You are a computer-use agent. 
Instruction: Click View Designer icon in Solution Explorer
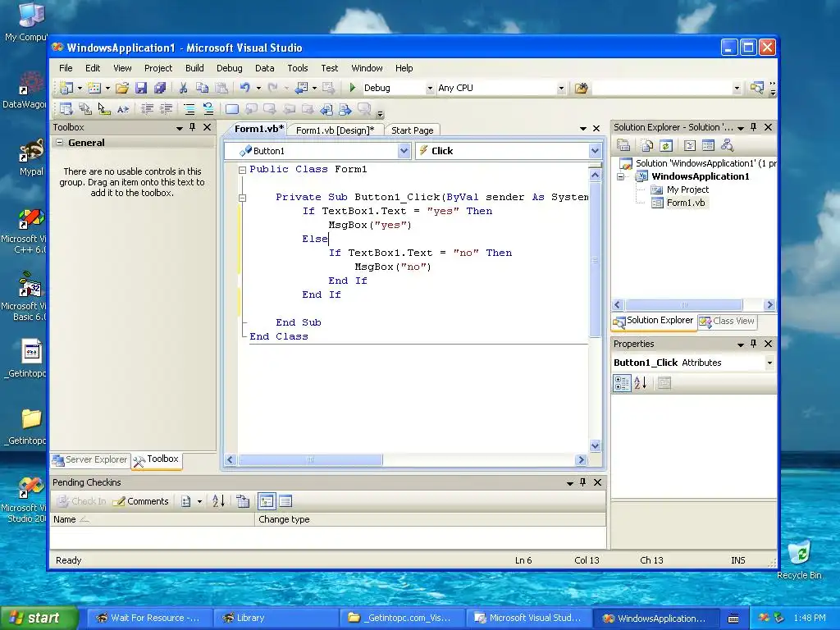click(708, 145)
